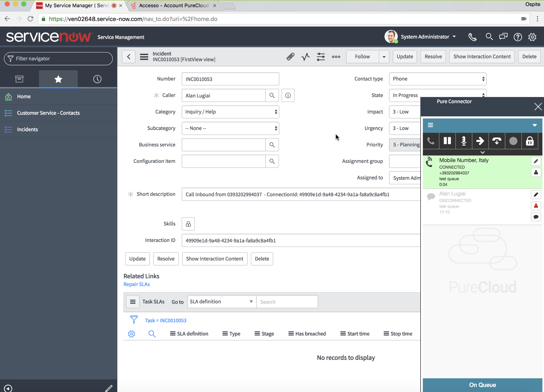Edit the Mobile Number participant with pencil icon
544x392 pixels.
[536, 161]
